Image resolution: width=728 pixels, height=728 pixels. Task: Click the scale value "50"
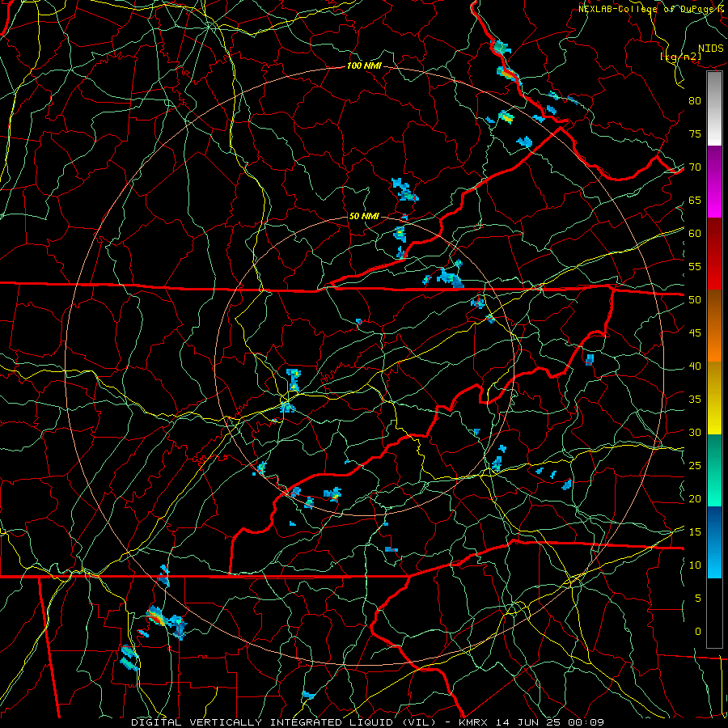tap(695, 300)
